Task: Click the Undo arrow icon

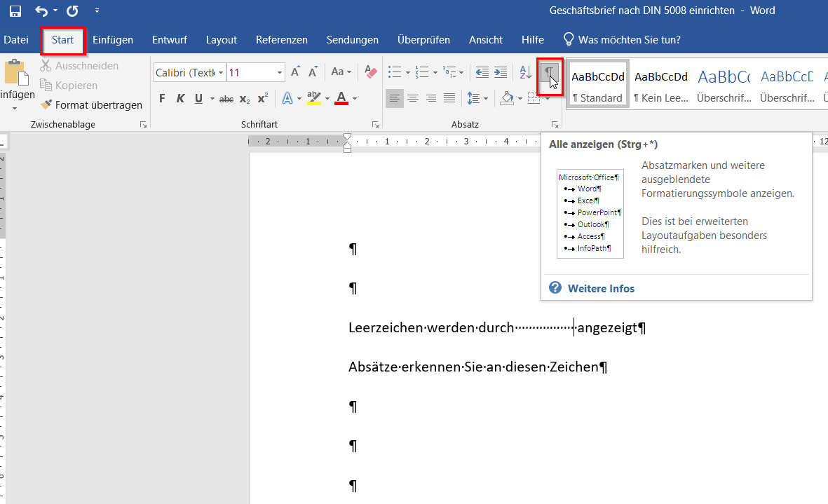Action: click(42, 11)
